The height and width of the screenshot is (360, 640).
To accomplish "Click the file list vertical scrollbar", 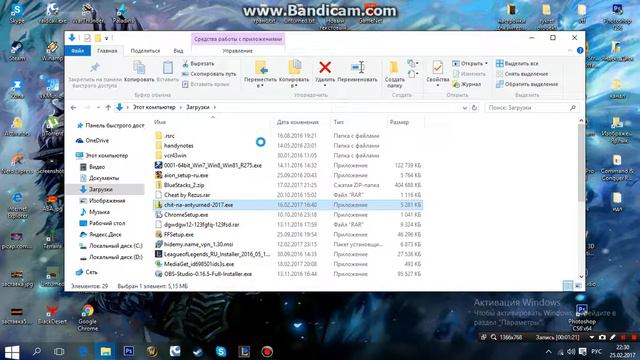I will click(581, 163).
